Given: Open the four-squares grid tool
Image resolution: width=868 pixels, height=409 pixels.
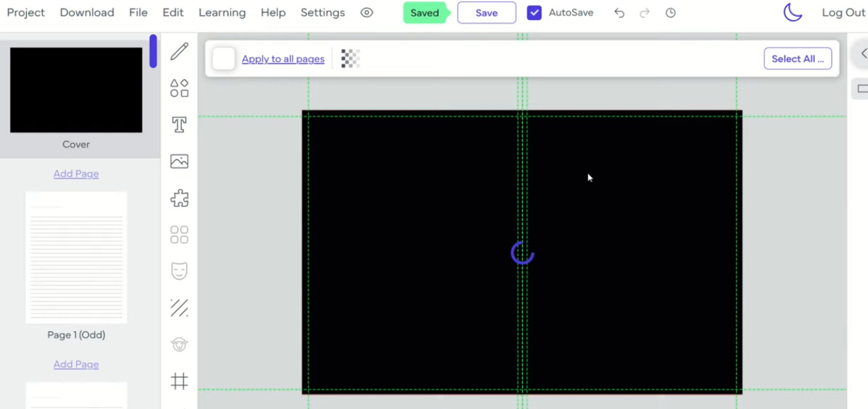Looking at the screenshot, I should tap(179, 235).
